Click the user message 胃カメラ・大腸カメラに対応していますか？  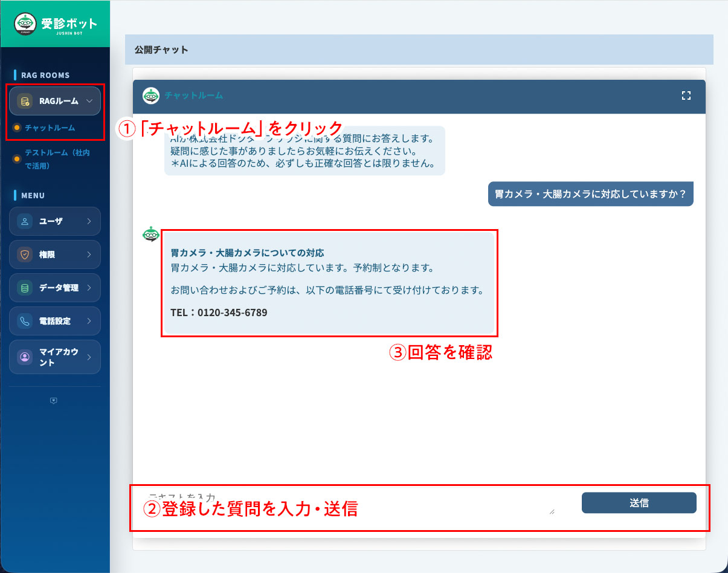click(591, 195)
